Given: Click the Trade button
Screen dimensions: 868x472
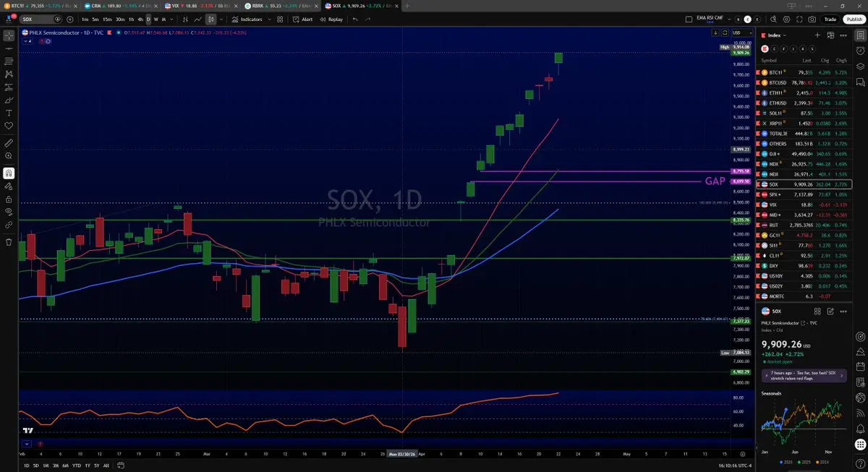Looking at the screenshot, I should (x=830, y=20).
